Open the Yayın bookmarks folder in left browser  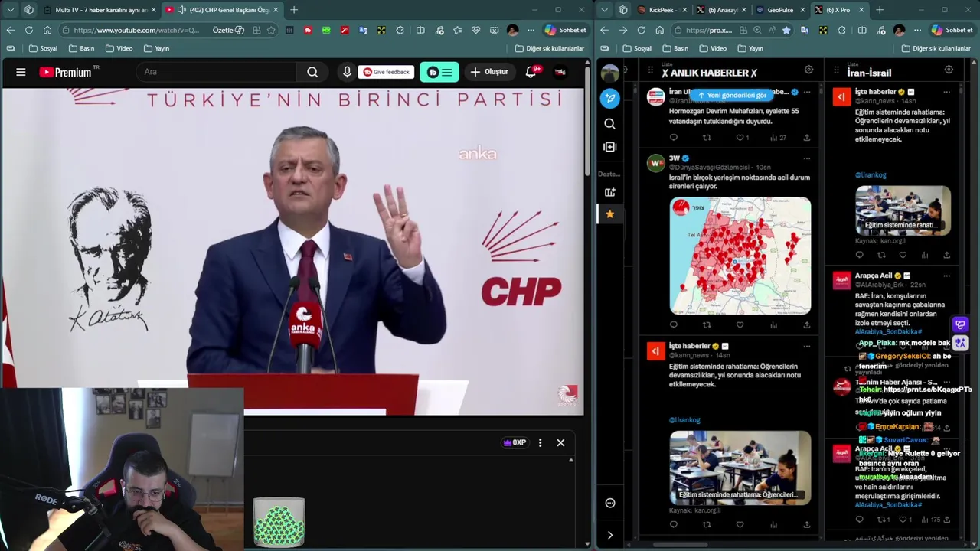click(x=156, y=48)
